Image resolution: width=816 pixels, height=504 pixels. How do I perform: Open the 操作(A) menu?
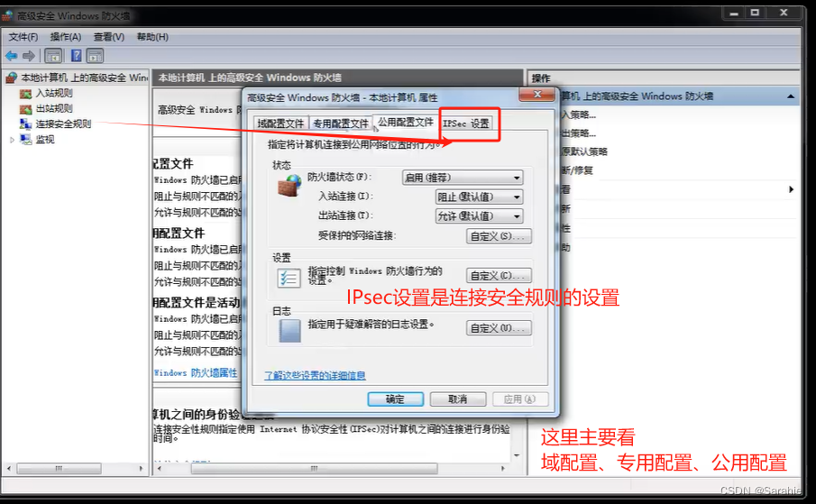pyautogui.click(x=66, y=37)
